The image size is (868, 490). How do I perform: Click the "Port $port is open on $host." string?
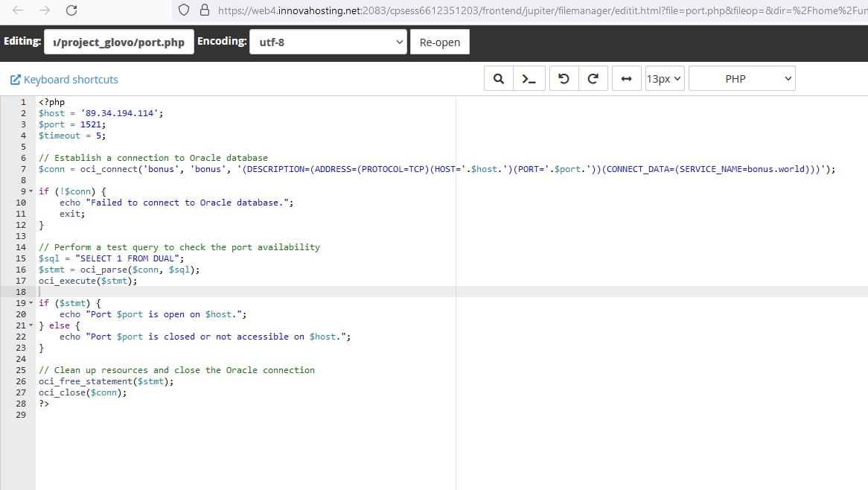tap(164, 314)
